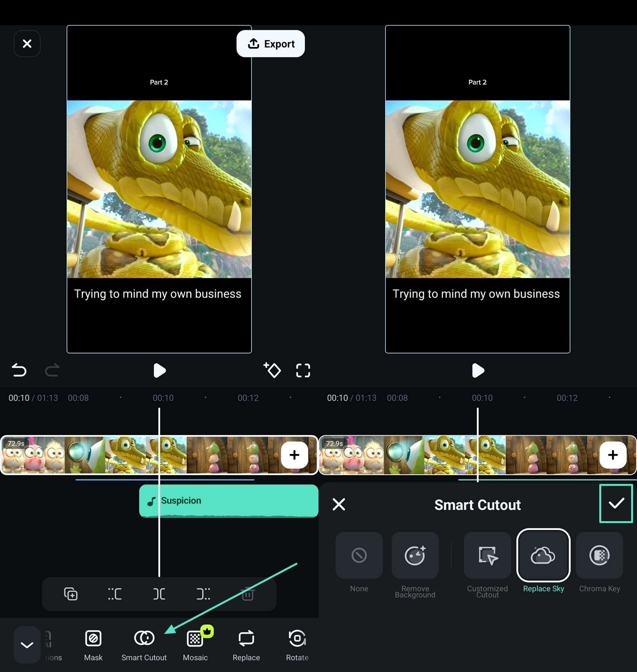Redo the last action

tap(52, 370)
